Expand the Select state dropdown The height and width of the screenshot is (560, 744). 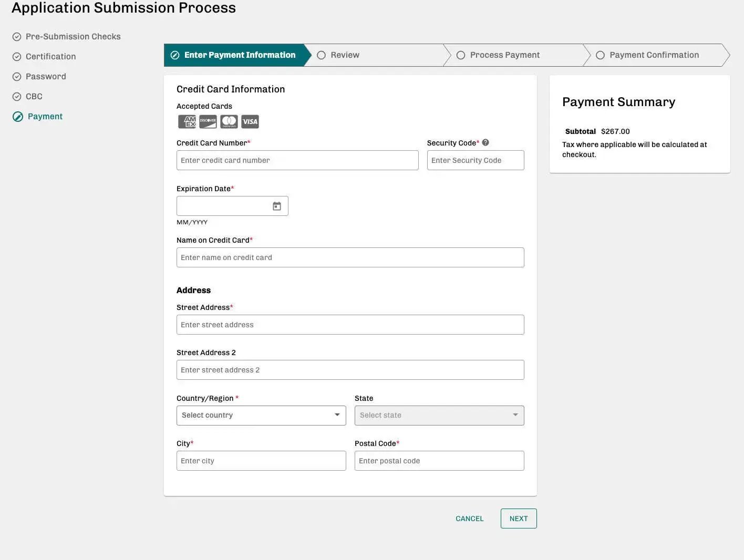point(439,416)
